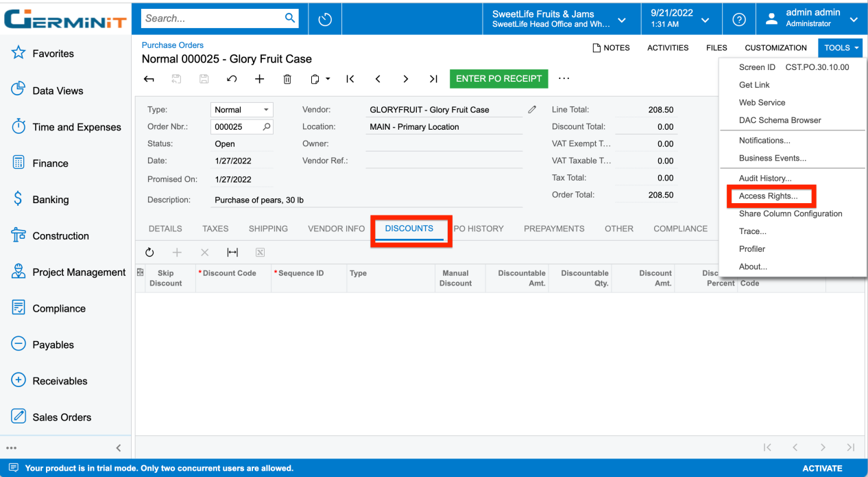Toggle the TOOLS menu
This screenshot has height=477, width=868.
840,48
